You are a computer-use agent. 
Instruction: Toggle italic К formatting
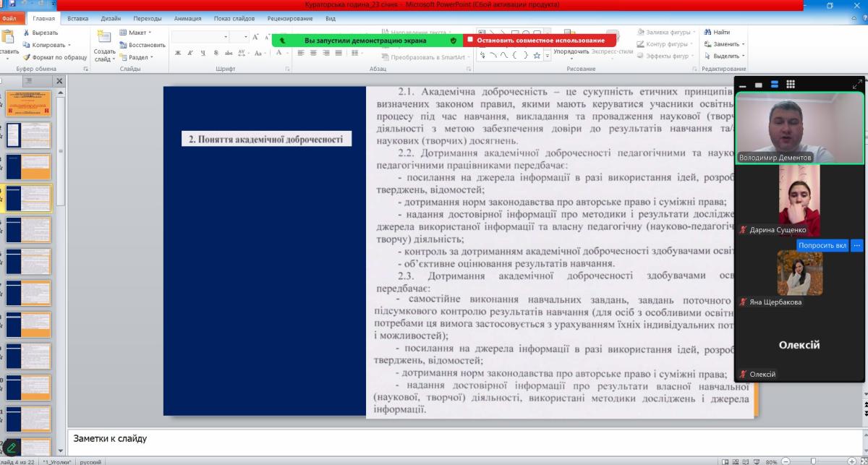191,53
